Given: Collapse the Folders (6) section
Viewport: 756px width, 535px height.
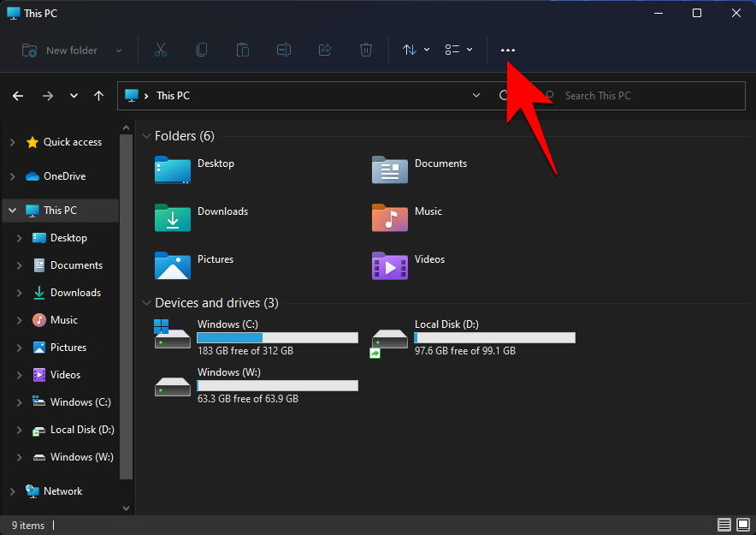Looking at the screenshot, I should point(145,135).
